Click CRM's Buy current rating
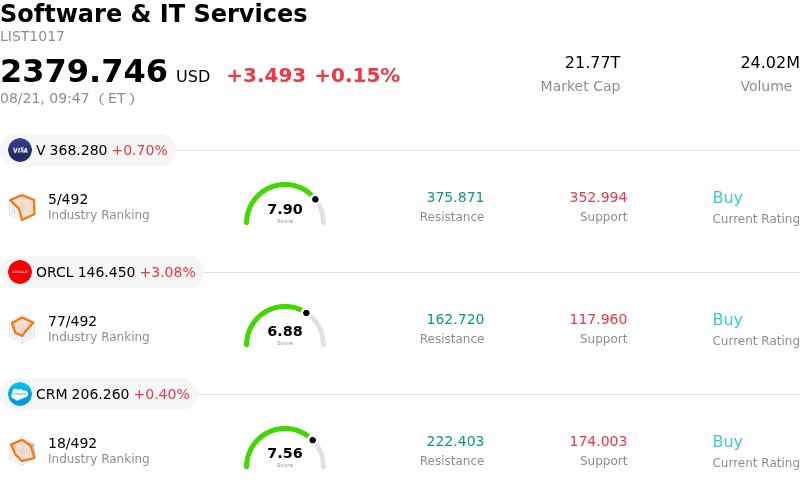This screenshot has height=488, width=800. click(728, 442)
